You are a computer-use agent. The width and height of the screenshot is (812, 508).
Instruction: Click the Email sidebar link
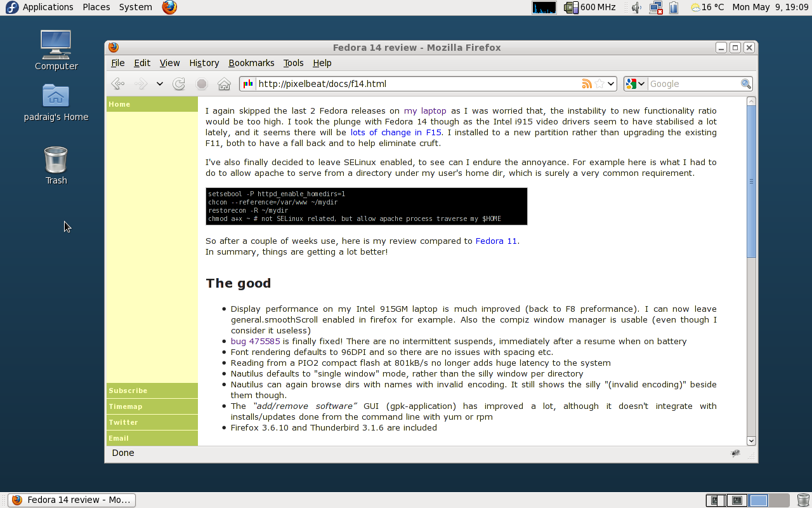coord(152,438)
